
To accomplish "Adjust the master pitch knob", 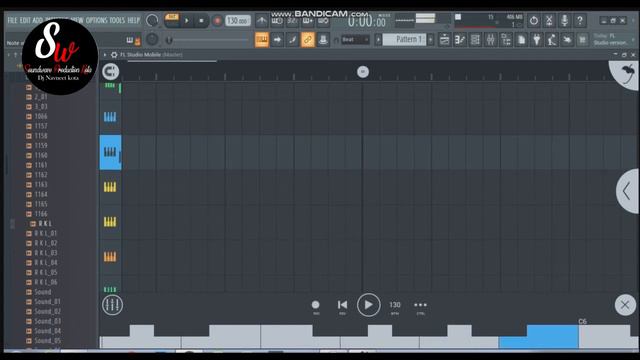I will click(x=152, y=40).
